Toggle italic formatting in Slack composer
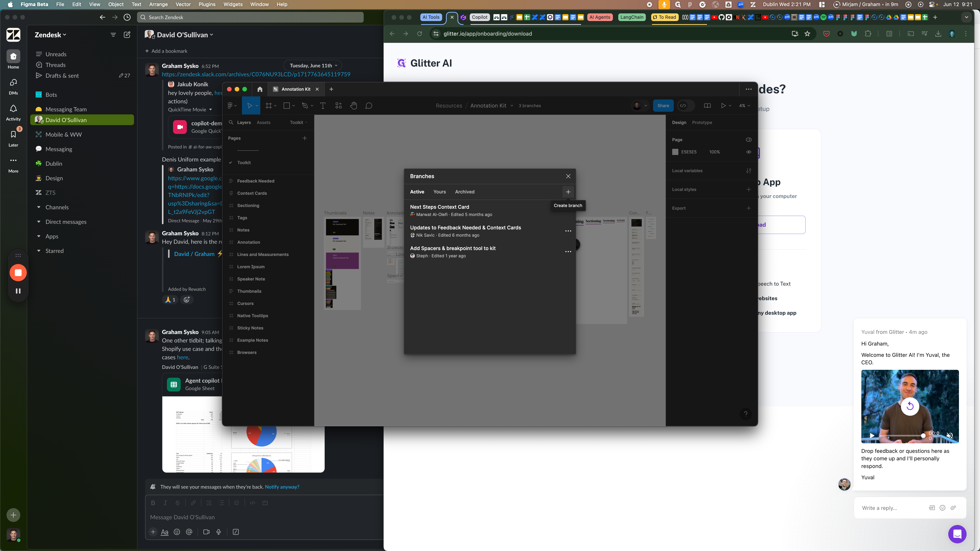Screen dimensions: 980x551 click(165, 503)
